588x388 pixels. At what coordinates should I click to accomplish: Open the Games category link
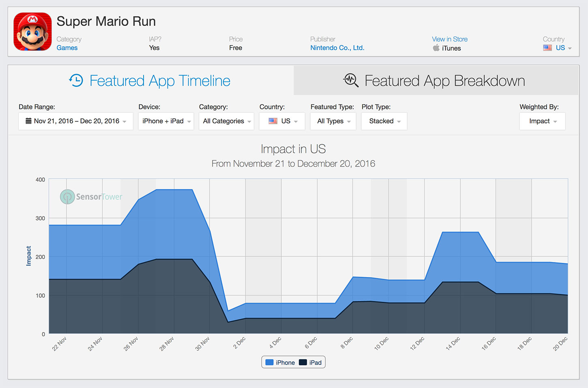(67, 48)
